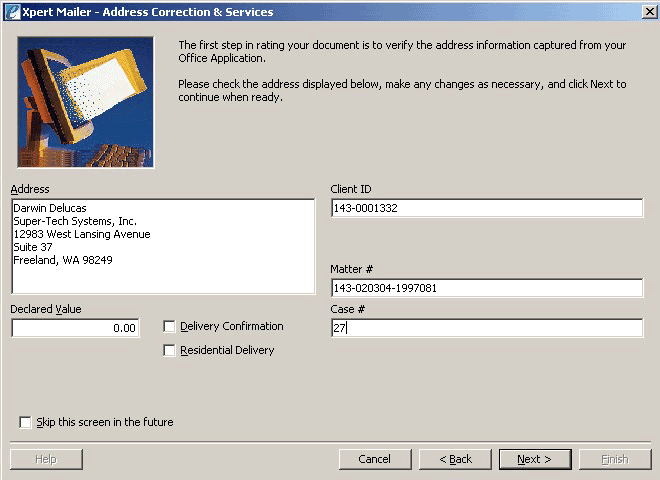Click the greyed-out Finish button
This screenshot has height=480, width=660.
coord(614,459)
